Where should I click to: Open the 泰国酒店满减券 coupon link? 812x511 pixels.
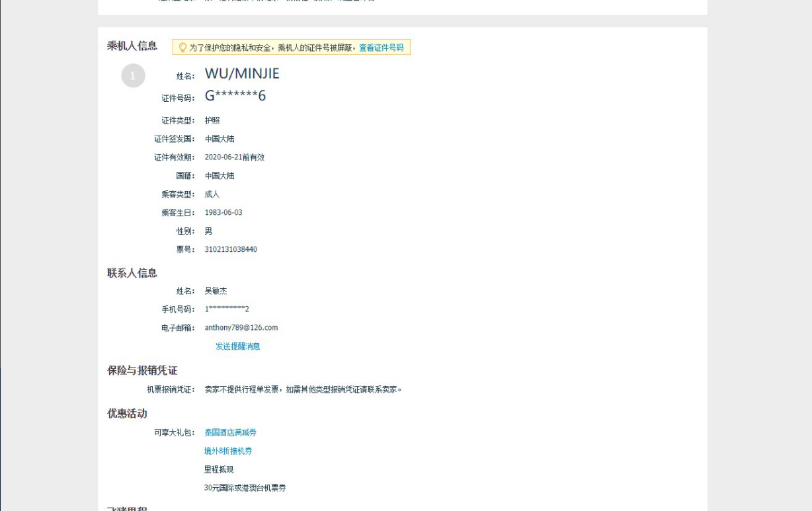tap(230, 432)
